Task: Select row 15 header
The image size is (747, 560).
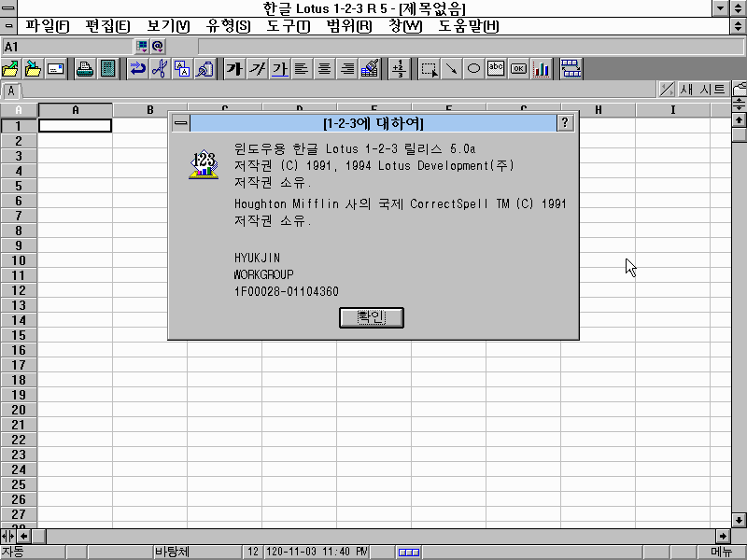Action: (19, 335)
